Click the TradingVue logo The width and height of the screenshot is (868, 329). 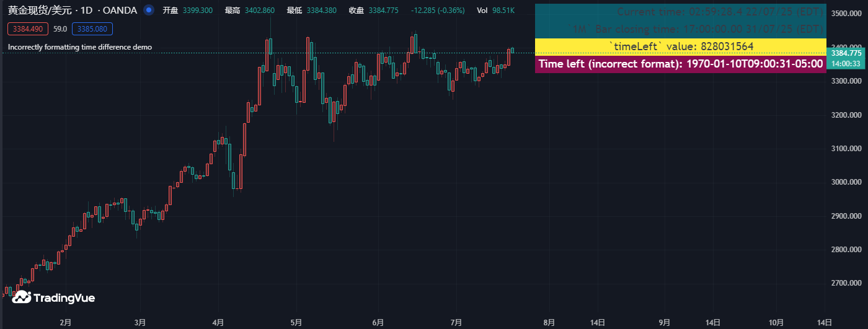click(53, 298)
